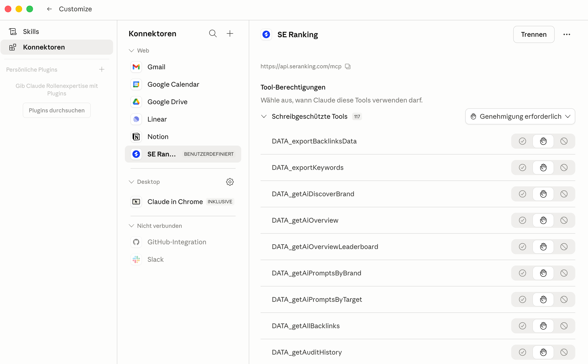Screen dimensions: 588x364
Task: Open Genehmigung erforderlich dropdown
Action: click(x=520, y=117)
